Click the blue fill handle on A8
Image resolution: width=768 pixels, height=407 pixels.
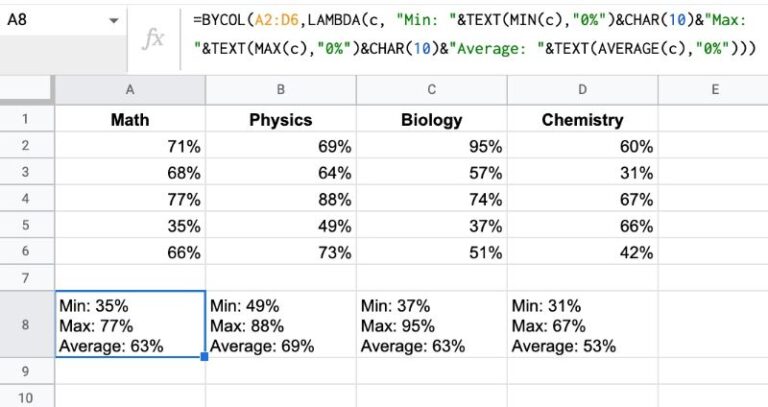point(205,356)
